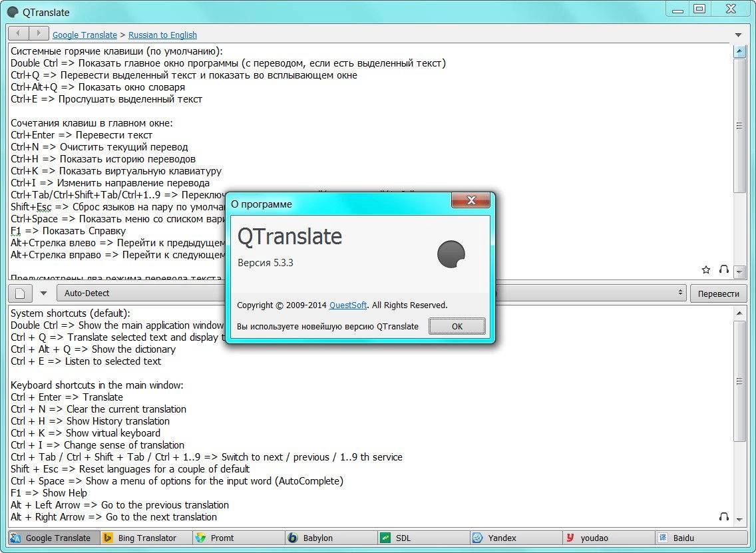Click the source pane scrollbar thumb
This screenshot has width=756, height=553.
coord(739,125)
